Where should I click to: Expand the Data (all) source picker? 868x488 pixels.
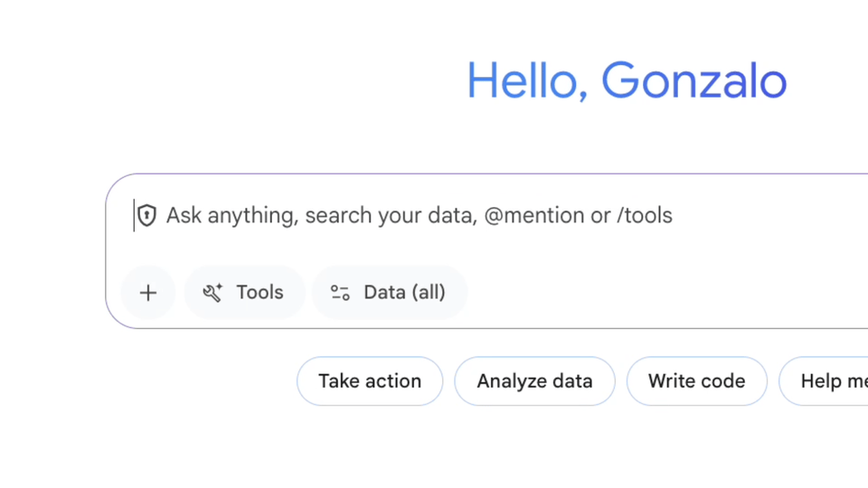(390, 293)
